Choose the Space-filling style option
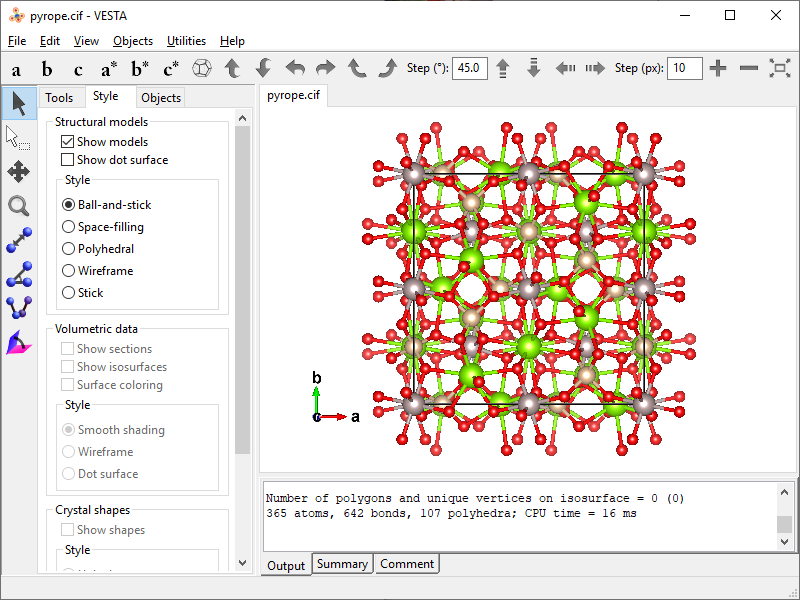800x600 pixels. (x=69, y=227)
